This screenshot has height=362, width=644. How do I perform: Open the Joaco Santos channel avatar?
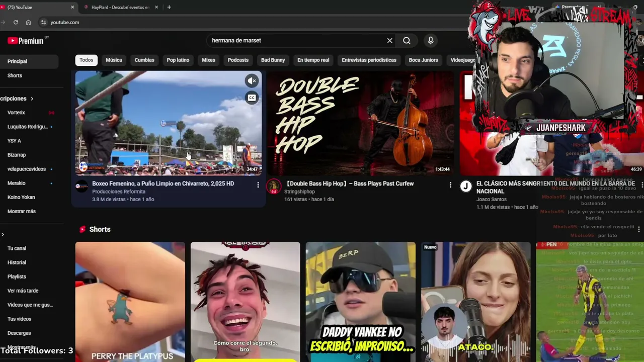tap(466, 187)
